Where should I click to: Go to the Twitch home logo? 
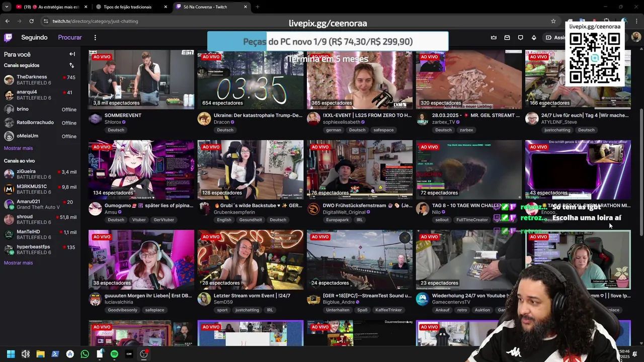[x=8, y=37]
